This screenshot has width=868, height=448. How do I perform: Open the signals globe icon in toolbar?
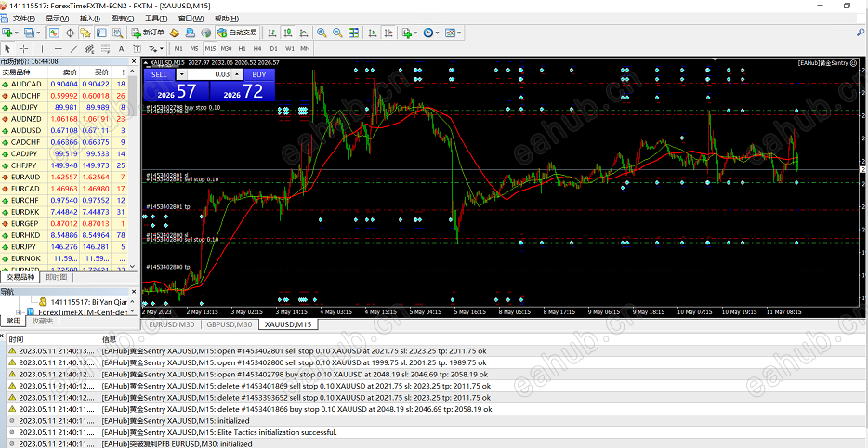coord(206,33)
